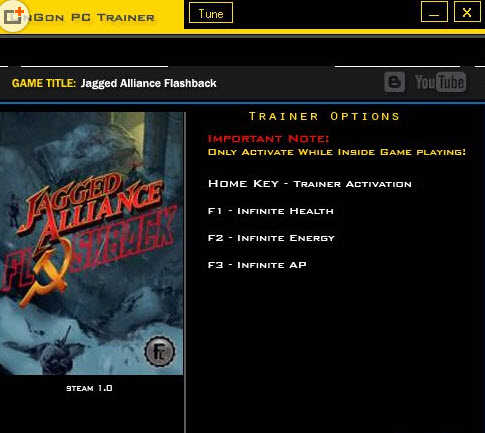The height and width of the screenshot is (433, 485).
Task: Click 'Only Activate While Inside Game Playing!' text
Action: coord(337,152)
